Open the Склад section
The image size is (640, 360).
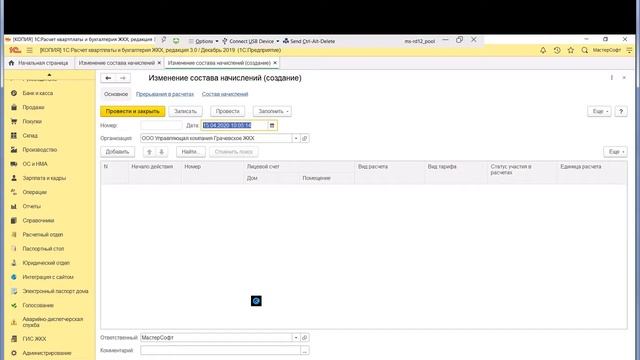click(x=30, y=136)
